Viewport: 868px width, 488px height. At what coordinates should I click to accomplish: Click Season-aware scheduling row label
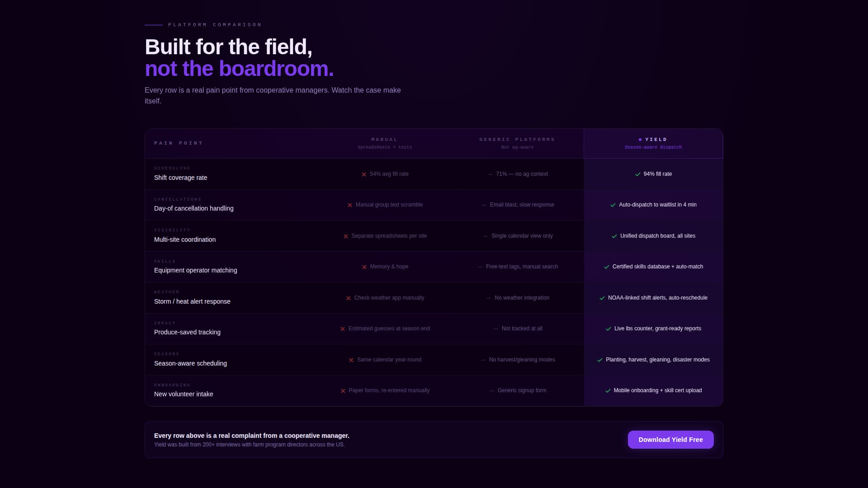[x=190, y=363]
